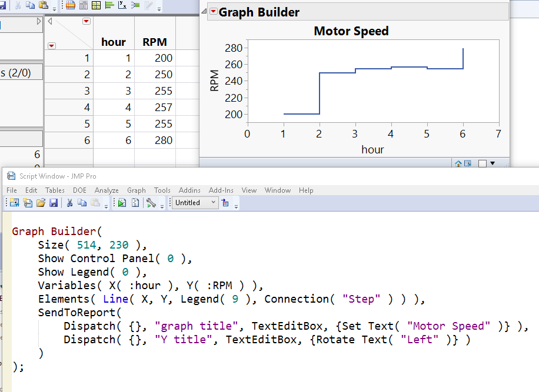This screenshot has height=392, width=539.
Task: Open the rows red triangle menu
Action: (x=52, y=46)
